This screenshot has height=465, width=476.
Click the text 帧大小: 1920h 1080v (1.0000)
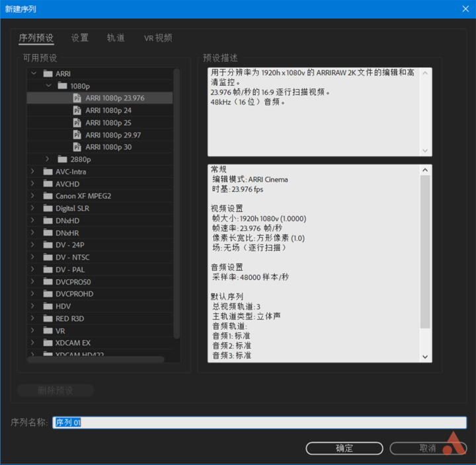pos(259,219)
